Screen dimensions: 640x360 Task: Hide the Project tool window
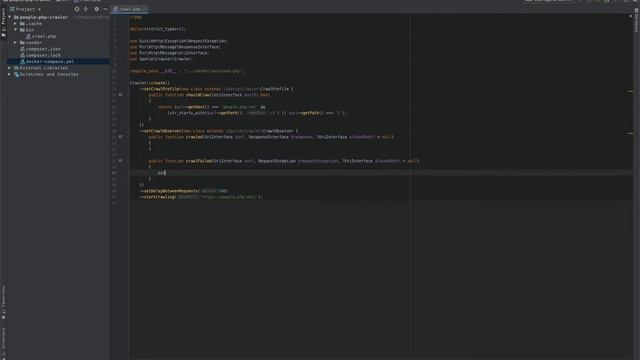click(105, 9)
